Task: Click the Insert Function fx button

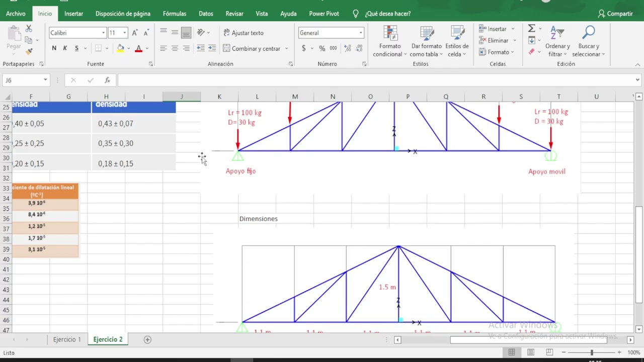Action: click(107, 80)
